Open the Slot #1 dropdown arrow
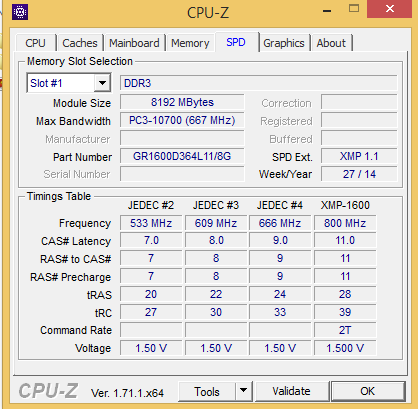The width and height of the screenshot is (418, 409). coord(102,83)
